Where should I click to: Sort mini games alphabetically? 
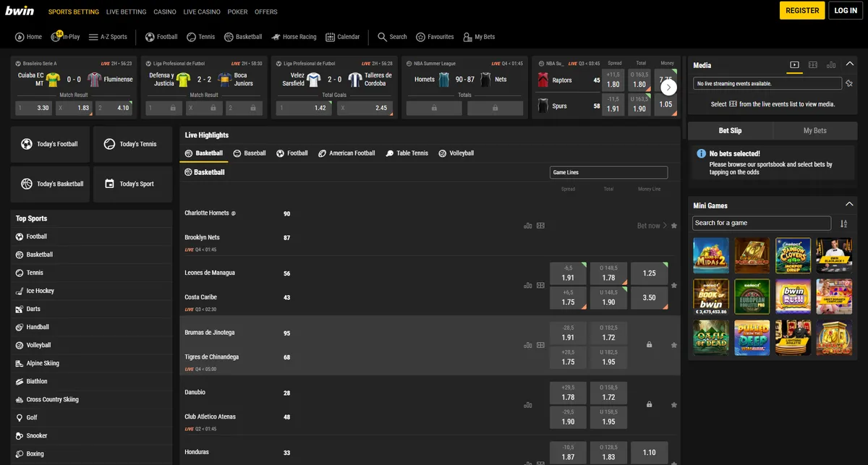(x=843, y=223)
